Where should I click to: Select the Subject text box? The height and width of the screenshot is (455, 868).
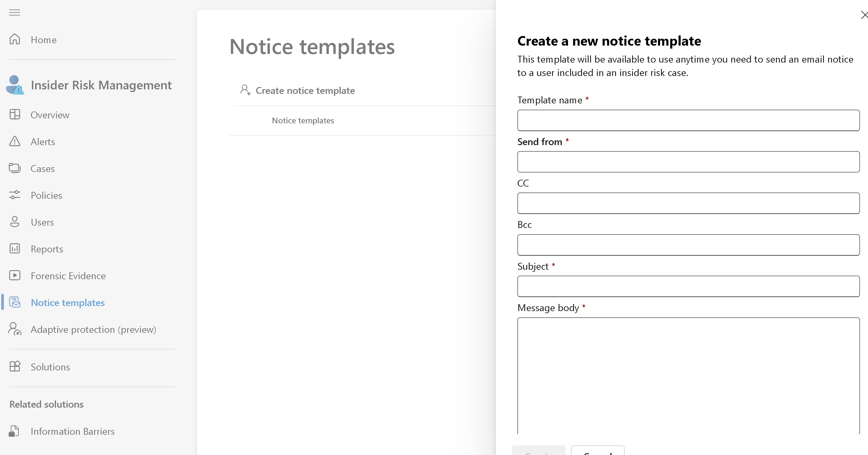pyautogui.click(x=688, y=286)
